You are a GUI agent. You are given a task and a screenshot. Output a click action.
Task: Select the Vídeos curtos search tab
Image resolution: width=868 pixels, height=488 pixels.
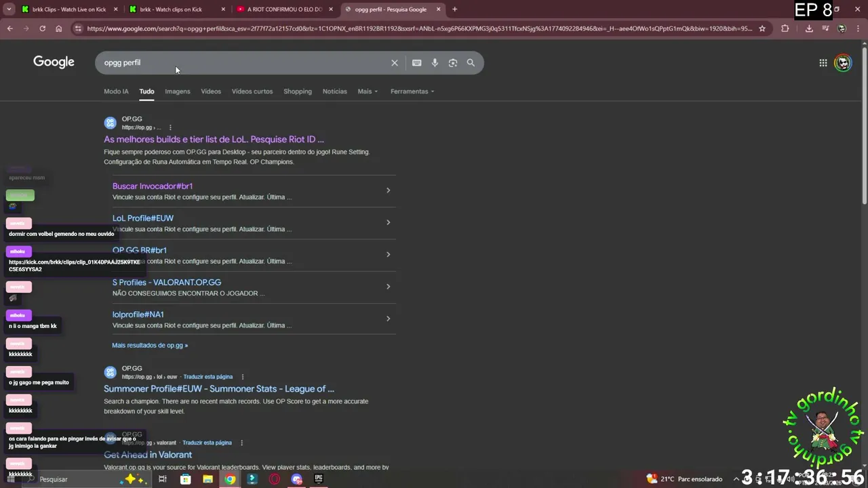coord(252,91)
